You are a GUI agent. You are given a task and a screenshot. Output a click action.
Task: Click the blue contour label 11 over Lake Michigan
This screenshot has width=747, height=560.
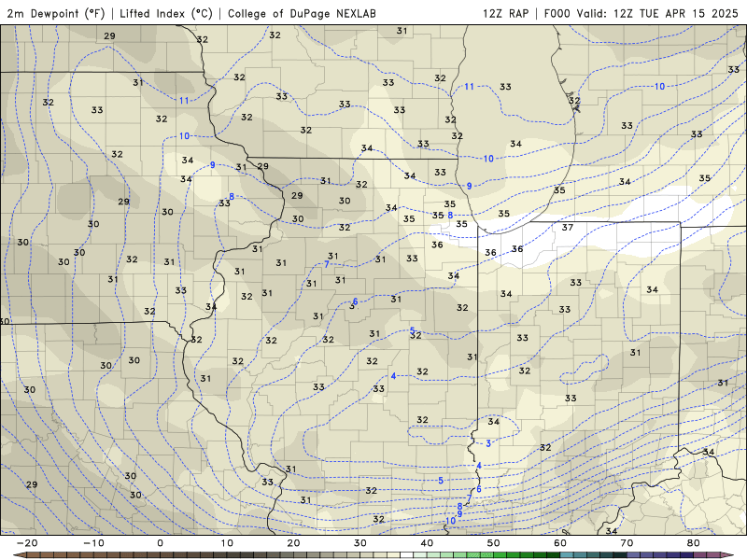[470, 86]
